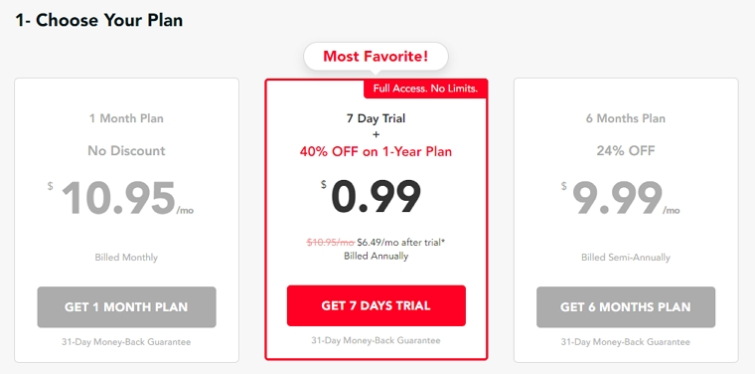The image size is (755, 374).
Task: Click the GET 1 MONTH PLAN button
Action: click(127, 307)
